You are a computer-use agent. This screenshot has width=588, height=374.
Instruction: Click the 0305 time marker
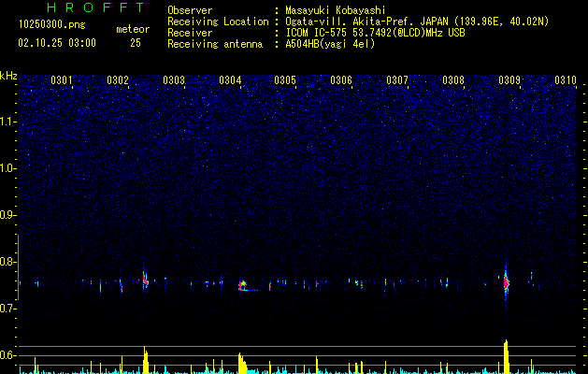[285, 80]
